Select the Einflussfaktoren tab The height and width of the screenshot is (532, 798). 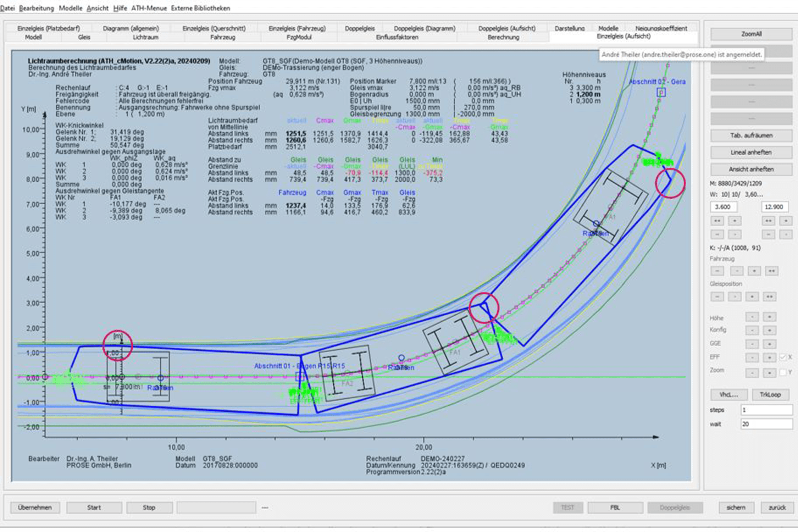(397, 37)
